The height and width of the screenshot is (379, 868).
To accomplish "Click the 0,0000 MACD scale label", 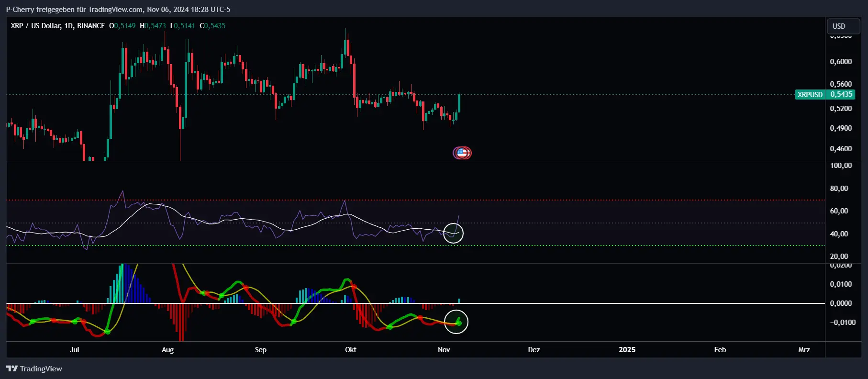I will coord(841,303).
